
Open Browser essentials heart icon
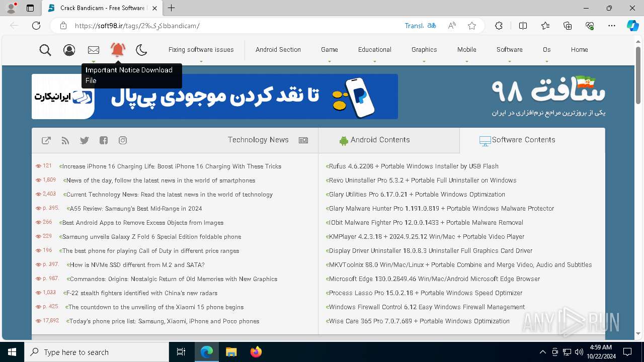[x=590, y=26]
